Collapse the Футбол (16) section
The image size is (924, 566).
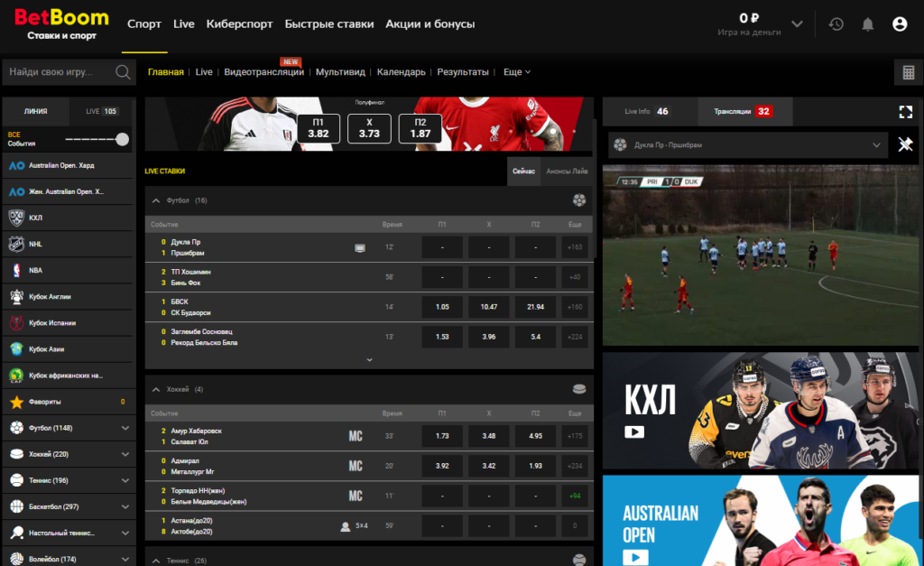[x=155, y=200]
